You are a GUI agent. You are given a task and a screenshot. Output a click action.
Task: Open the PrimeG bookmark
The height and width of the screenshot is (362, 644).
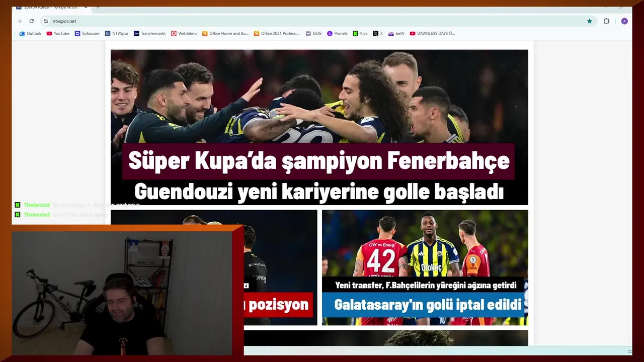[337, 34]
